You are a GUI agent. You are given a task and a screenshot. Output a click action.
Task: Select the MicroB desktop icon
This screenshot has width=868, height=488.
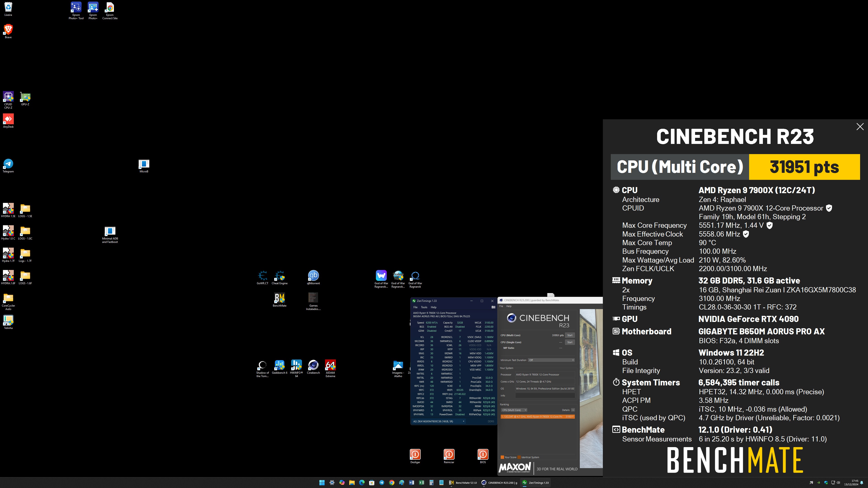click(x=144, y=166)
